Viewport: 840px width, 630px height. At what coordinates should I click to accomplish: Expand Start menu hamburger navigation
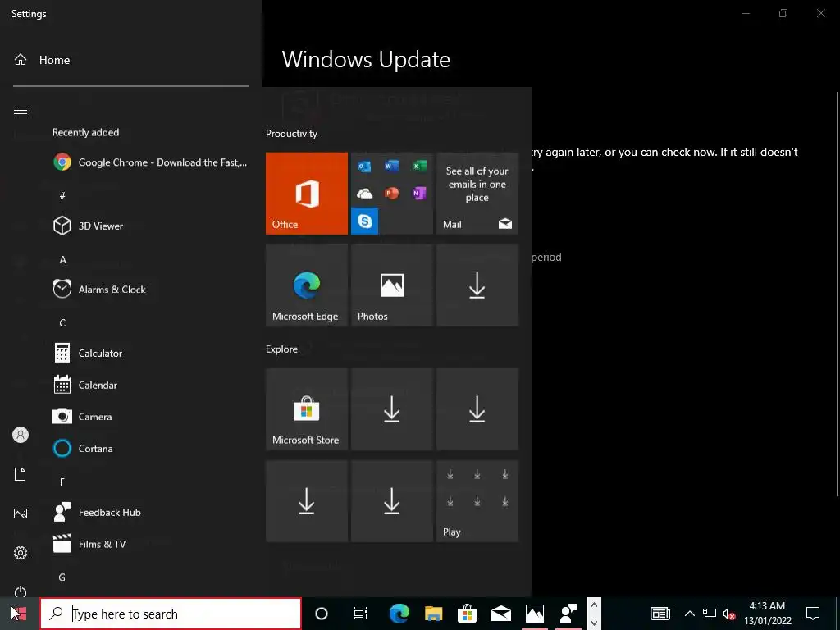tap(21, 111)
